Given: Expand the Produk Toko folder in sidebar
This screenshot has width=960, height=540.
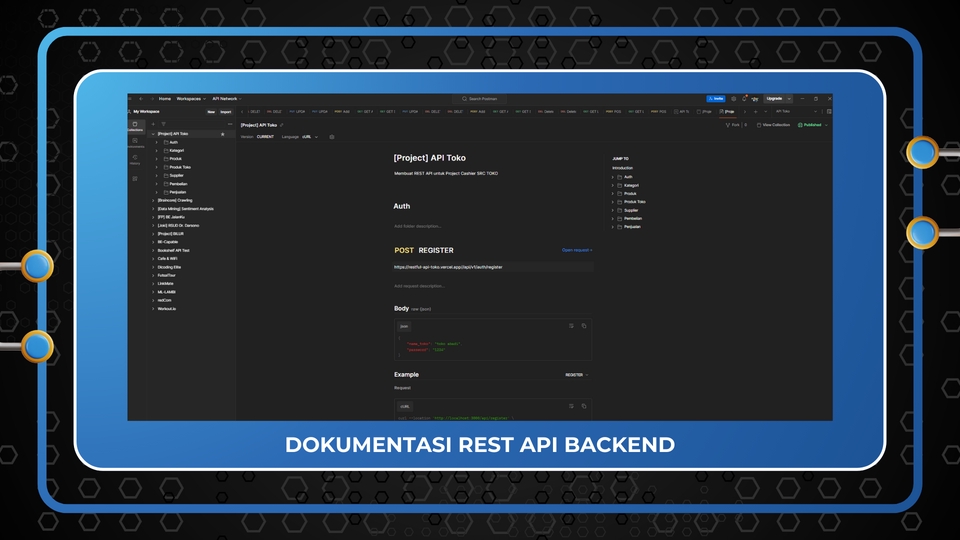Looking at the screenshot, I should (x=157, y=167).
